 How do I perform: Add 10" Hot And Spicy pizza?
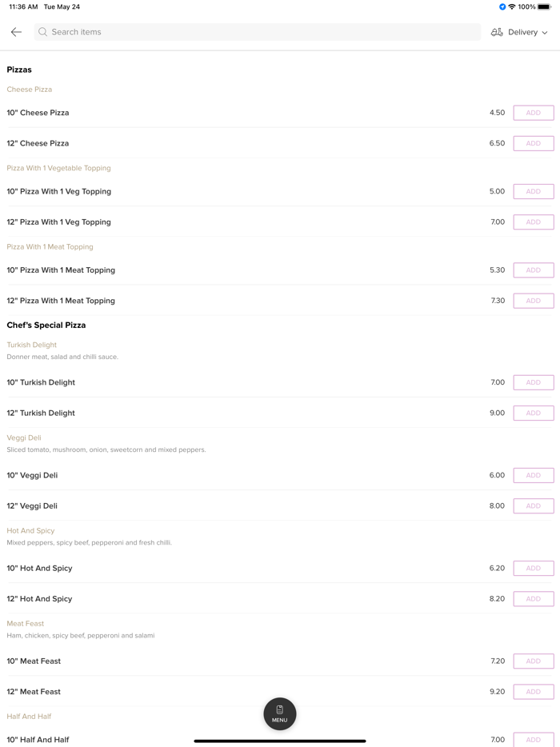(533, 568)
